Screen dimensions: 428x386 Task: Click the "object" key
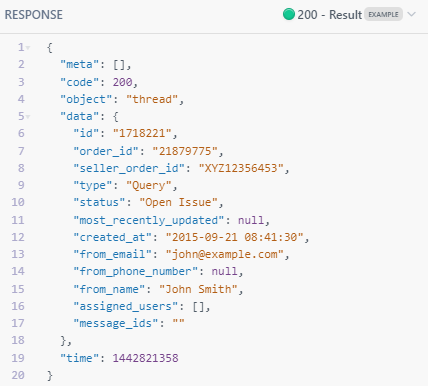(86, 99)
